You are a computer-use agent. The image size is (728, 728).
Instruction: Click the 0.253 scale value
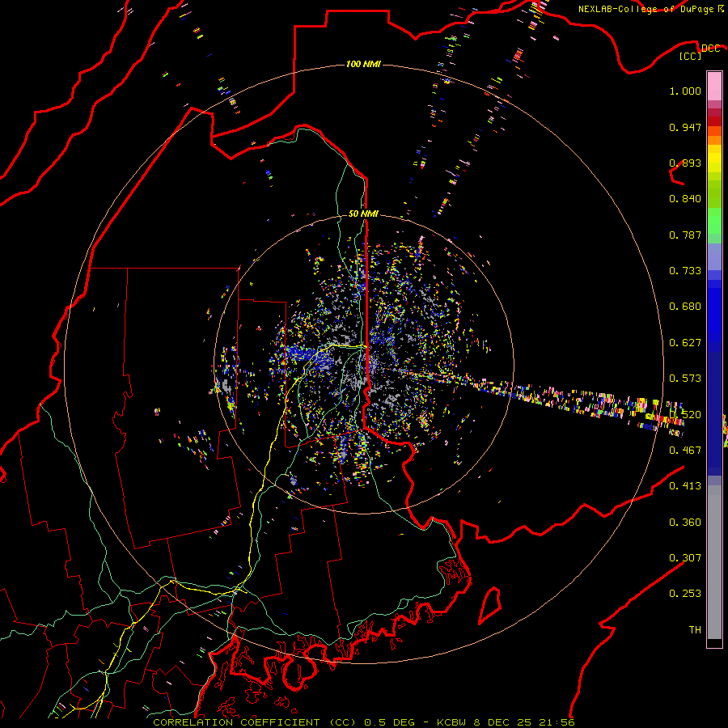click(685, 594)
